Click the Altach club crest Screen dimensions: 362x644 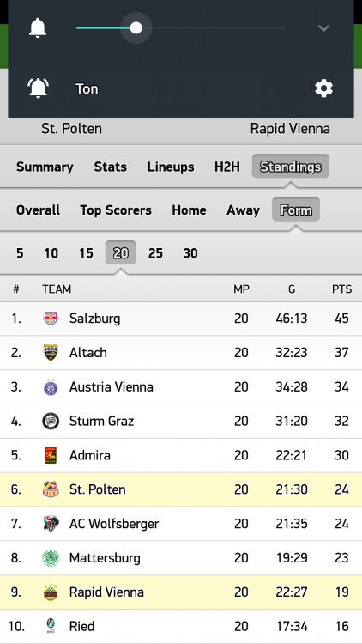[x=51, y=352]
